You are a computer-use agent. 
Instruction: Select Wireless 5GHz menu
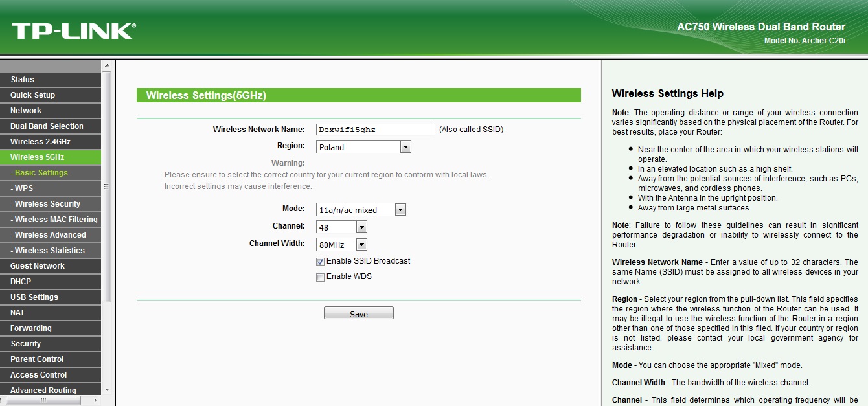pyautogui.click(x=51, y=157)
